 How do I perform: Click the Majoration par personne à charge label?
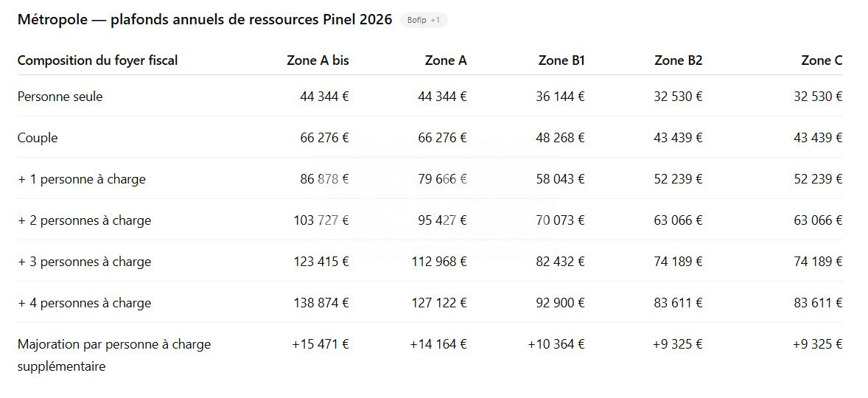(114, 344)
